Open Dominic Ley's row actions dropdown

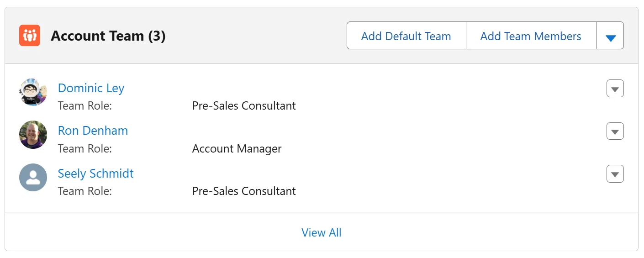[615, 89]
